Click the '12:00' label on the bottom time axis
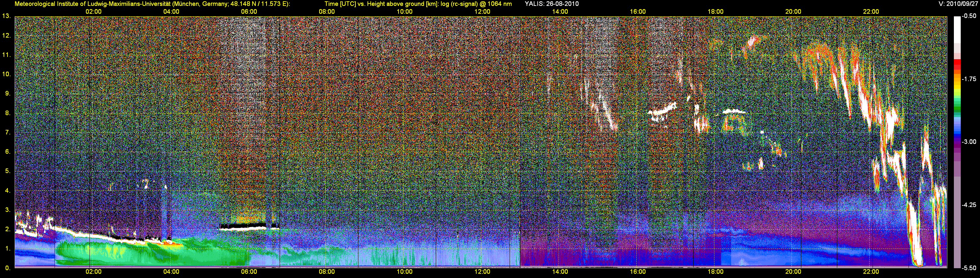The width and height of the screenshot is (980, 278). [482, 271]
